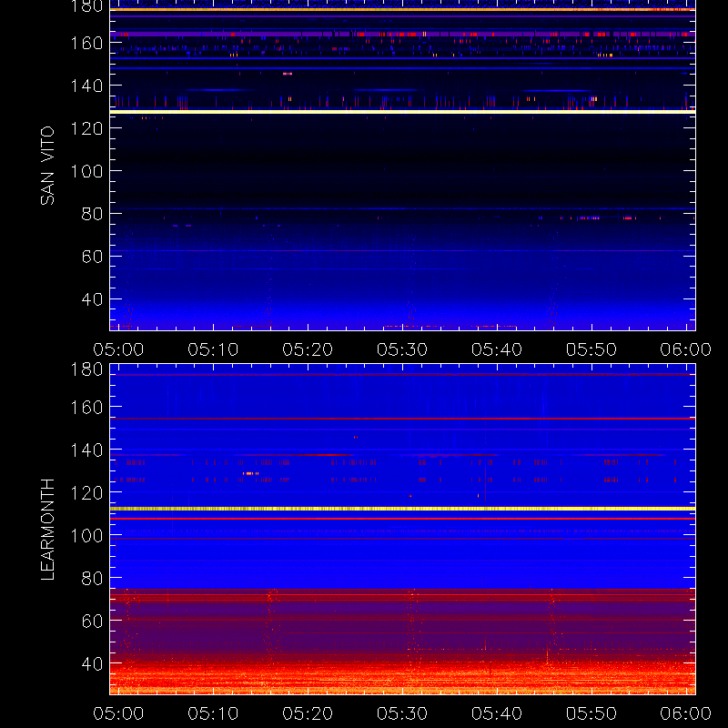Click the bright yellow-white band in San Vito spectrogram
Screen dimensions: 728x728
pos(402,112)
